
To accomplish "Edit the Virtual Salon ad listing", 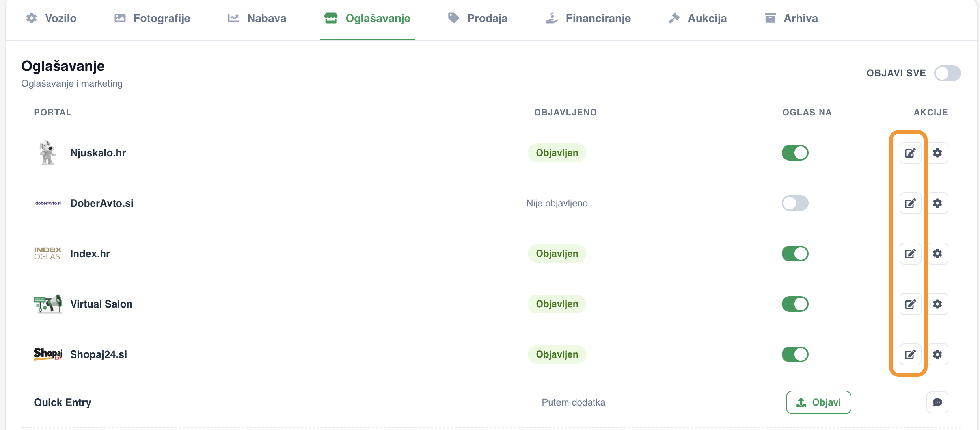I will click(x=910, y=304).
